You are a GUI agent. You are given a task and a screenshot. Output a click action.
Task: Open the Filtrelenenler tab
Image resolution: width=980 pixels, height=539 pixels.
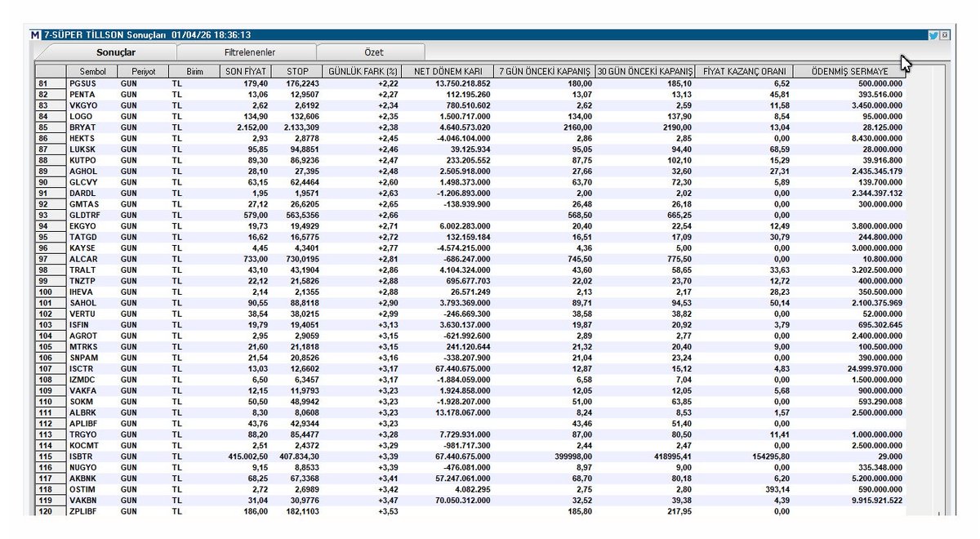click(249, 52)
